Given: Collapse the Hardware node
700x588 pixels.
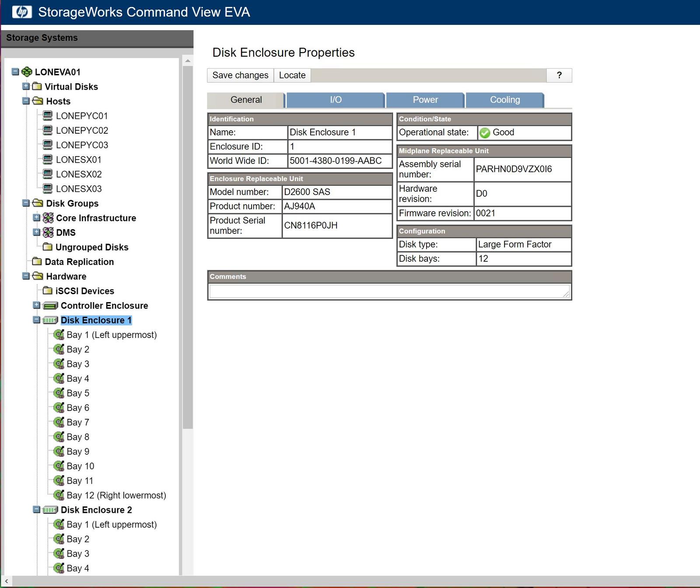Looking at the screenshot, I should click(x=26, y=276).
